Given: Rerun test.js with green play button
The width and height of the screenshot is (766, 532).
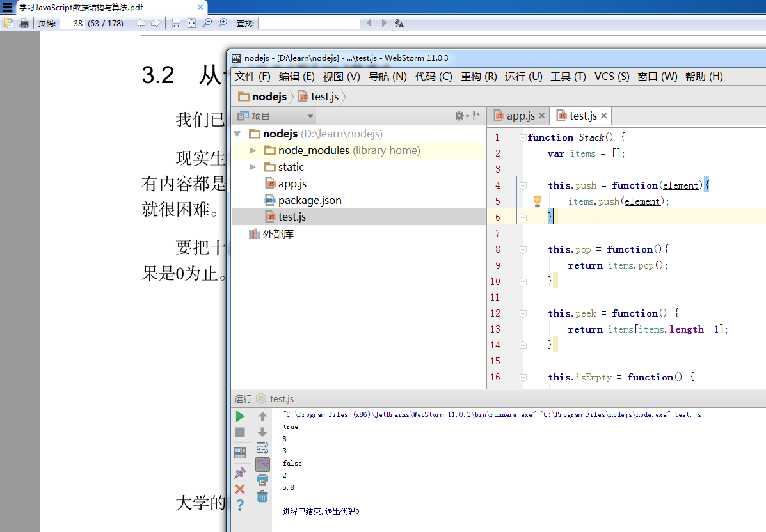Looking at the screenshot, I should [x=240, y=416].
